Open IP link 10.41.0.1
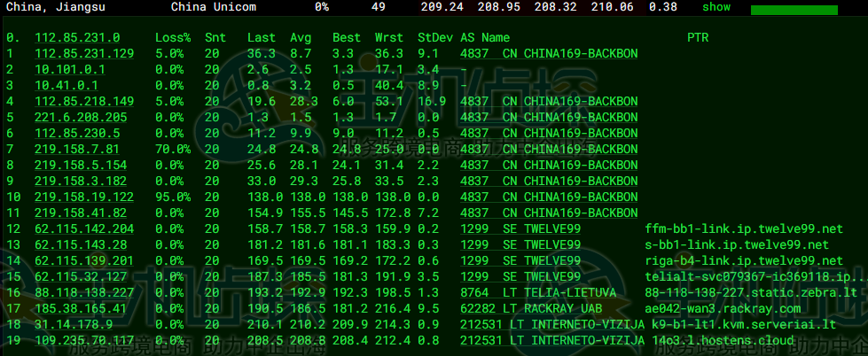Image resolution: width=868 pixels, height=356 pixels. point(66,86)
